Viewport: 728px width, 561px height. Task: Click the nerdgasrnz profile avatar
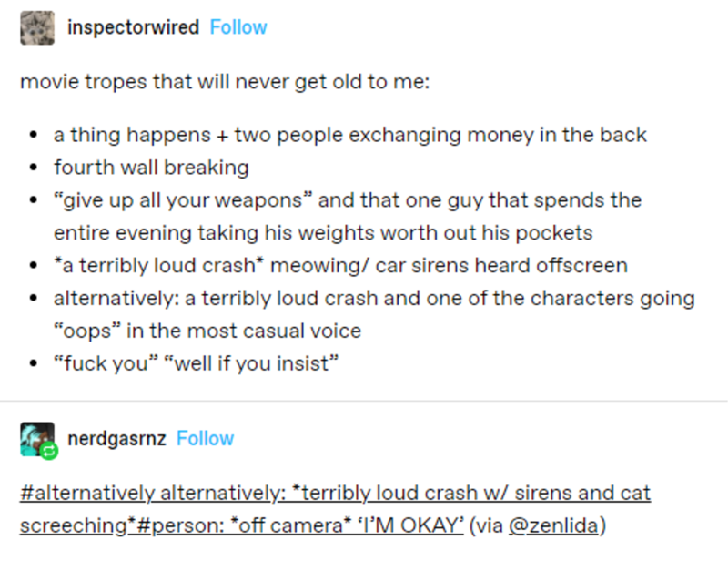point(36,438)
